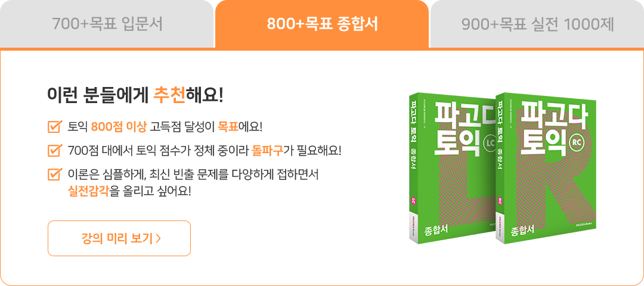644x286 pixels.
Task: Open the 강의 미리 보기 button
Action: [119, 238]
